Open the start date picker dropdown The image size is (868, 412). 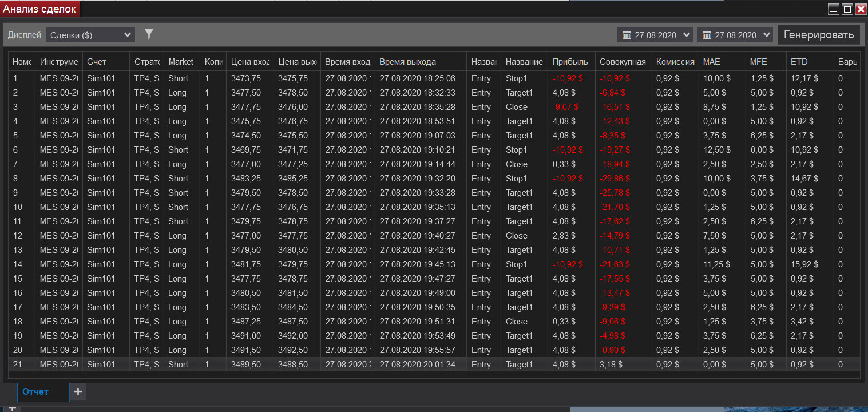(655, 35)
